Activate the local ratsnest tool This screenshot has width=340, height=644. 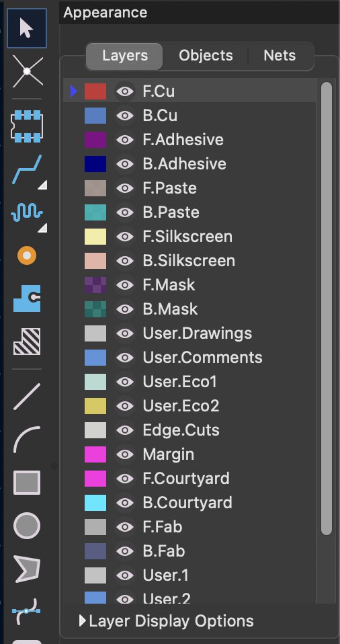coord(27,72)
